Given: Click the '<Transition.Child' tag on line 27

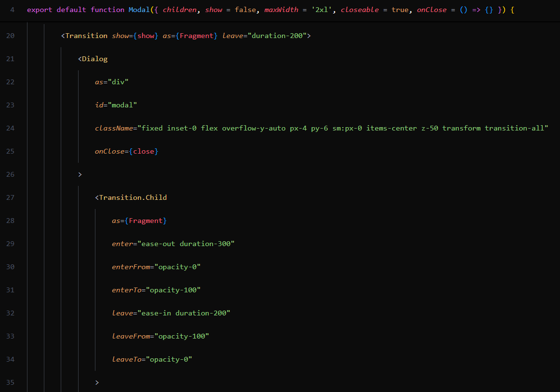Looking at the screenshot, I should tap(131, 197).
